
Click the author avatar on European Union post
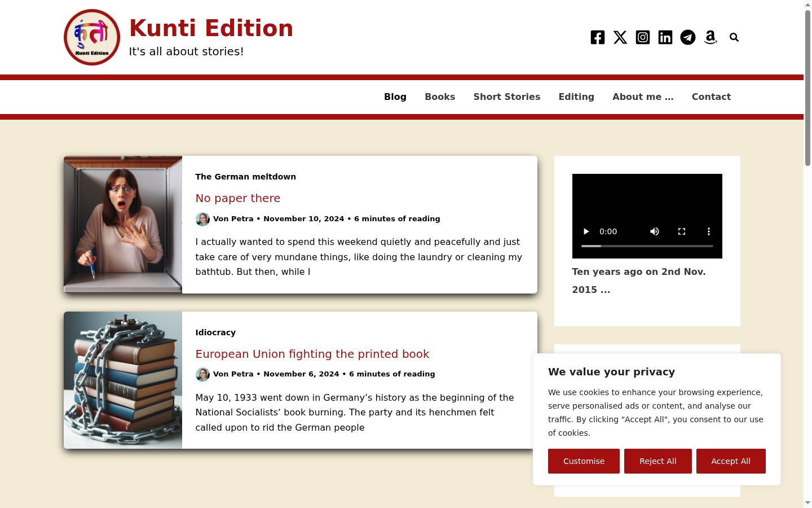pyautogui.click(x=202, y=374)
